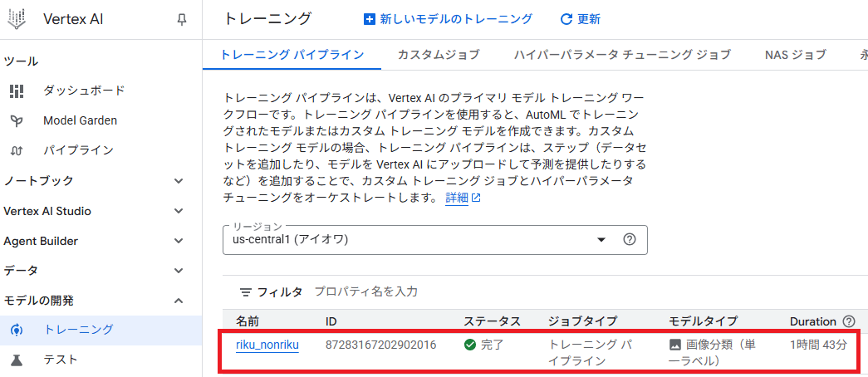Viewport: 868px width, 377px height.
Task: Open the リージョン dropdown arrow
Action: point(601,240)
